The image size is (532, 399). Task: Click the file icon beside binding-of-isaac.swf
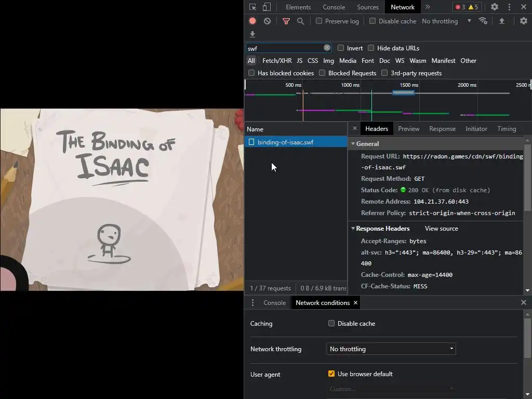[251, 142]
